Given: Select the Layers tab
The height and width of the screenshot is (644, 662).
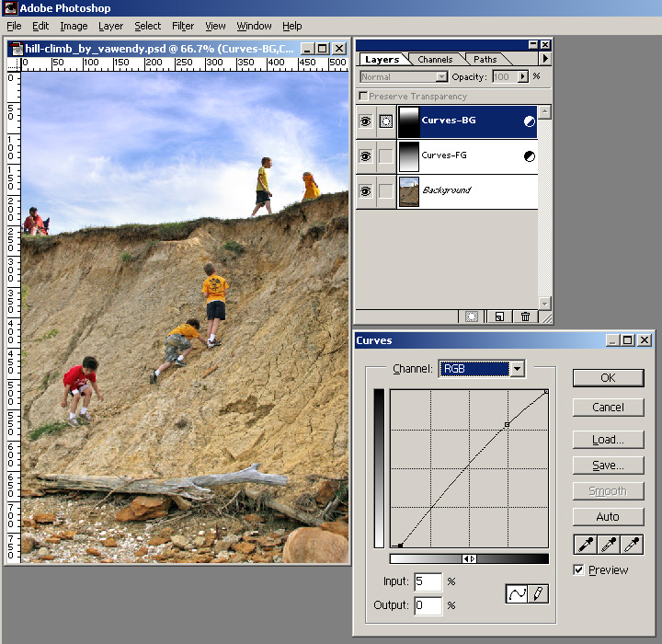Looking at the screenshot, I should (382, 60).
